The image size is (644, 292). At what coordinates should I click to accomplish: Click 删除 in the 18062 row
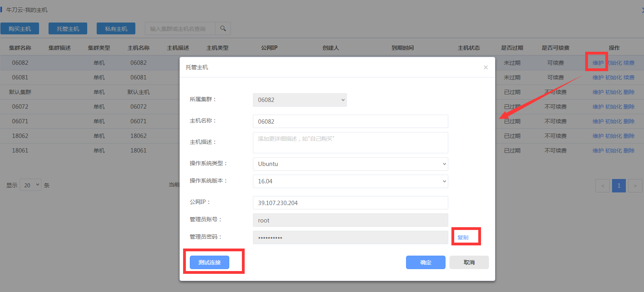(629, 136)
